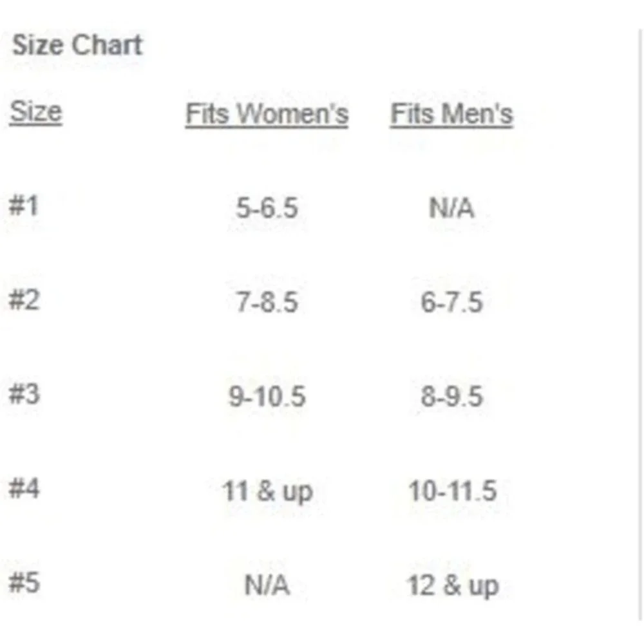Click men's 12 & up entry

pyautogui.click(x=453, y=587)
